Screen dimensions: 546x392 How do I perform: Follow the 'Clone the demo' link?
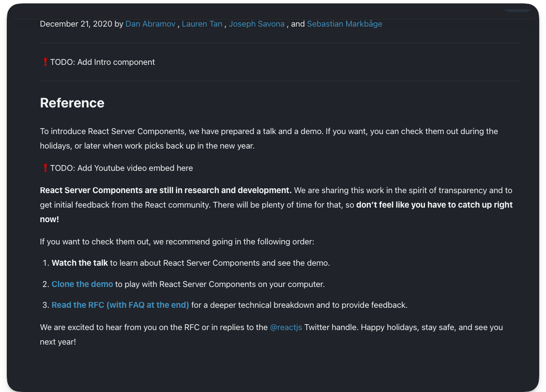[82, 284]
